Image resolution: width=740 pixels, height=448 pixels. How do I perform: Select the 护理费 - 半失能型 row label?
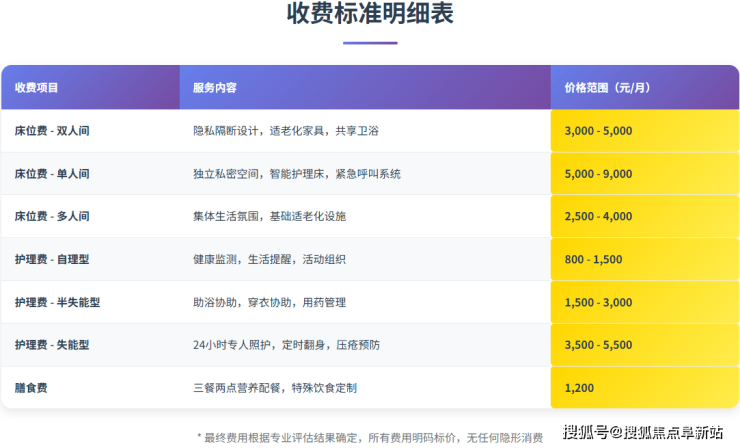click(x=58, y=303)
